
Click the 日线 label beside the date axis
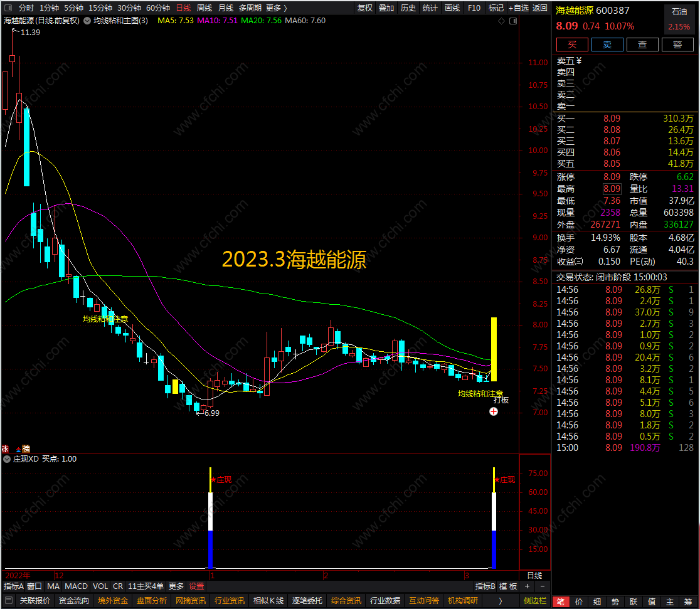pos(534,576)
